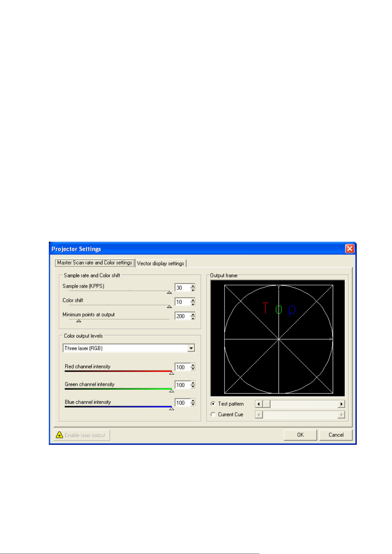Select Master Scan rate and Color settings tab
392x554 pixels.
pos(95,262)
